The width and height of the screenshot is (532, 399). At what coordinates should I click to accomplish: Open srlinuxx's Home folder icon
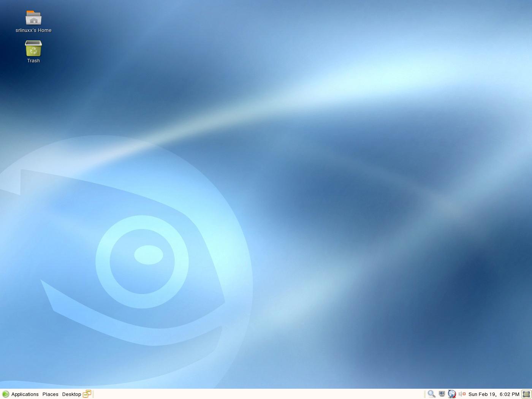point(33,18)
